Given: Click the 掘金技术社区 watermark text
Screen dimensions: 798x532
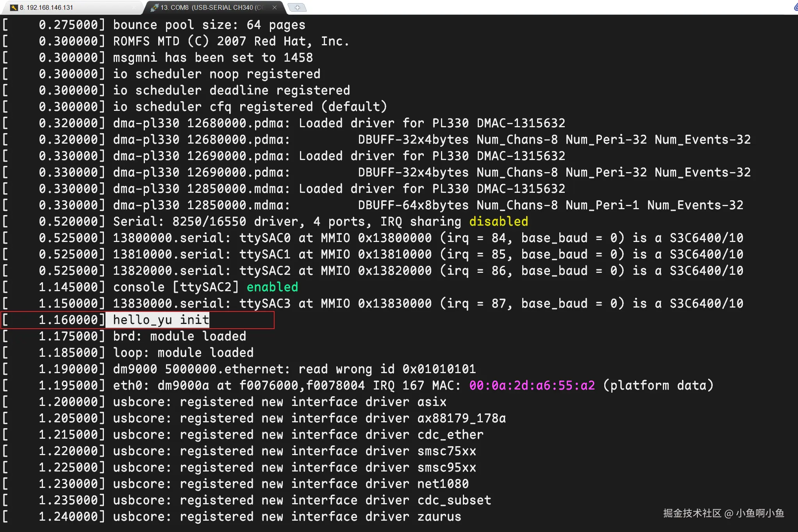Looking at the screenshot, I should [692, 513].
